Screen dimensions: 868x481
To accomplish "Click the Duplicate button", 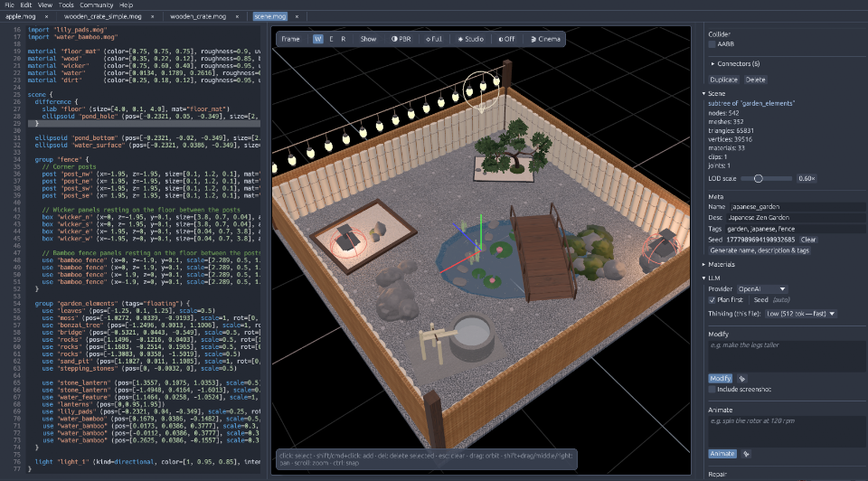I will click(723, 80).
